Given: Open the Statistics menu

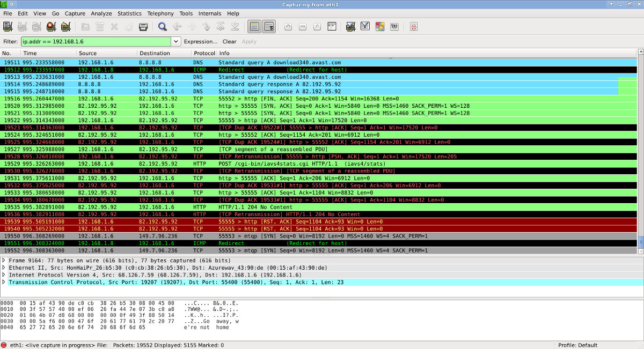Looking at the screenshot, I should (129, 13).
